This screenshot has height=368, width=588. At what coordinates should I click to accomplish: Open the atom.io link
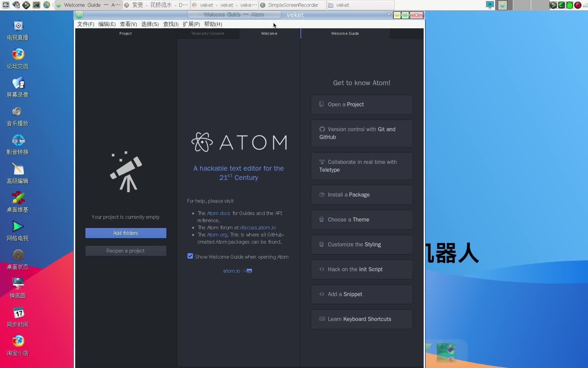pos(232,271)
